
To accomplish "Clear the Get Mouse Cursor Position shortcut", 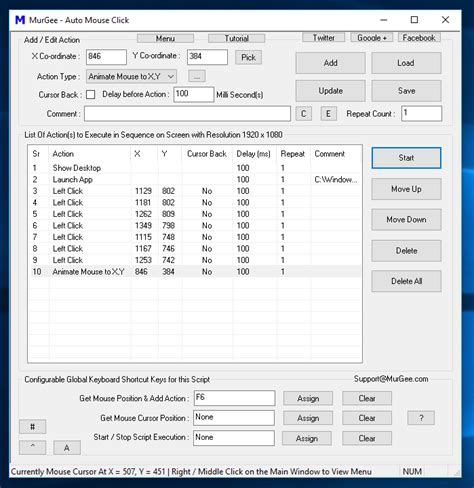I will [367, 418].
